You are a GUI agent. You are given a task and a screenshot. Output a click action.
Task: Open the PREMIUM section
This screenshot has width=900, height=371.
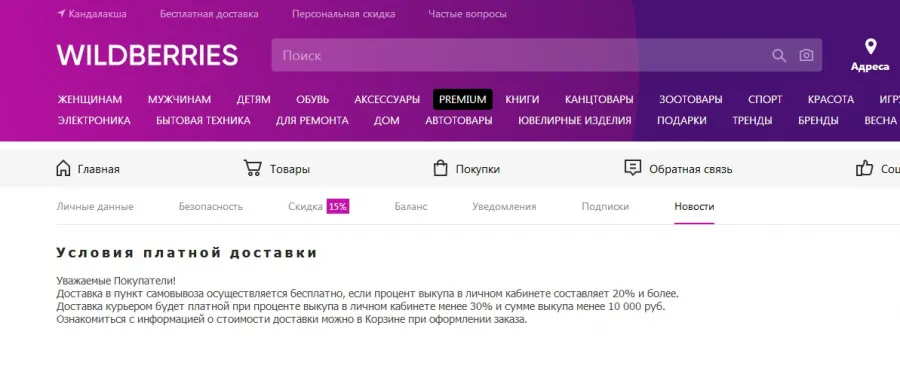pos(463,99)
